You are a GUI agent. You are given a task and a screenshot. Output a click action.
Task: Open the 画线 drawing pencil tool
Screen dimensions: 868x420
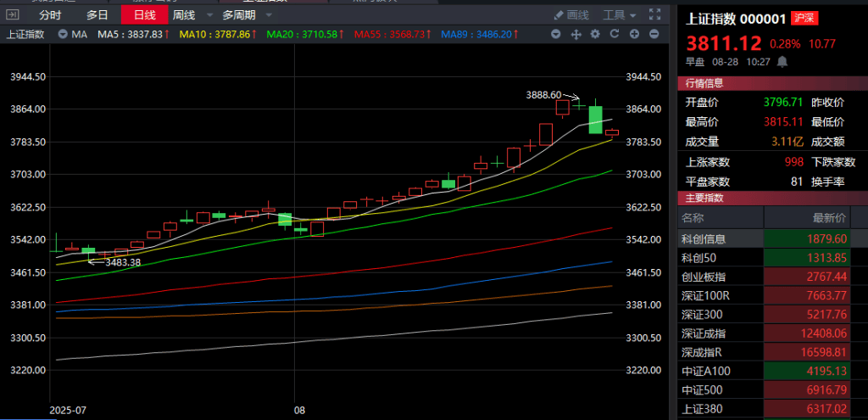tap(571, 15)
